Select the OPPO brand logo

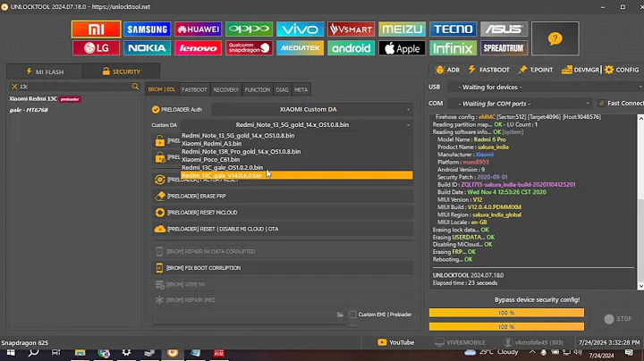(249, 29)
